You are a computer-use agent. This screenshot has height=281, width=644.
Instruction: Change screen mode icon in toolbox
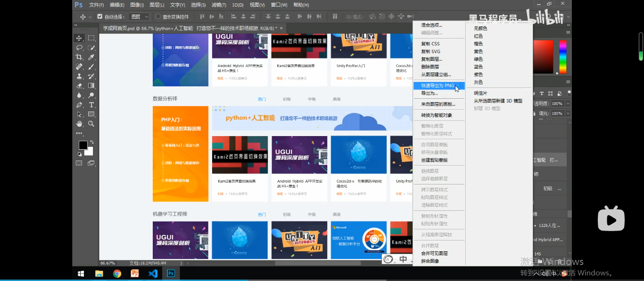click(91, 163)
